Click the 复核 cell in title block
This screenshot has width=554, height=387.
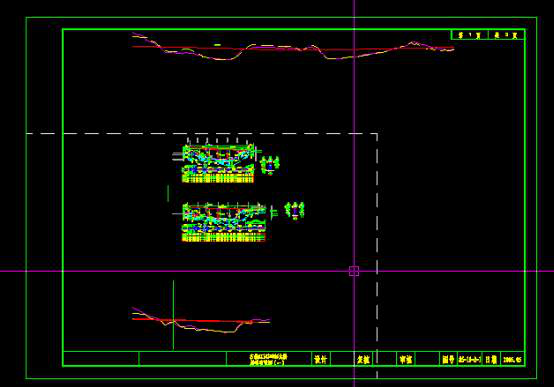point(363,359)
